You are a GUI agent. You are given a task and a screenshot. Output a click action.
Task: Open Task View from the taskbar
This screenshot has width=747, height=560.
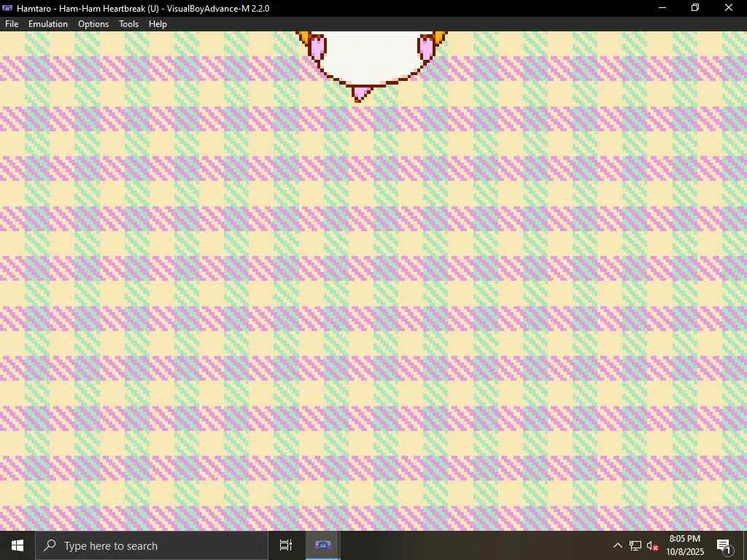point(286,545)
